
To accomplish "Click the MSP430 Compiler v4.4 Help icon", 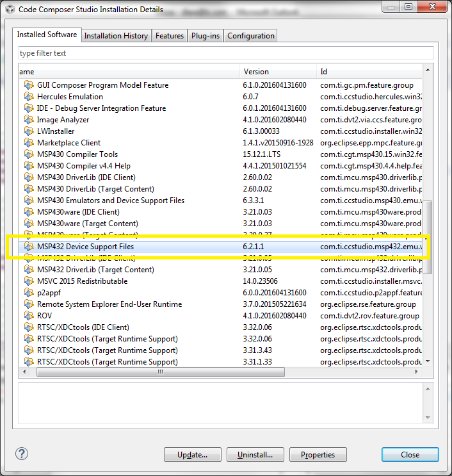I will 29,166.
